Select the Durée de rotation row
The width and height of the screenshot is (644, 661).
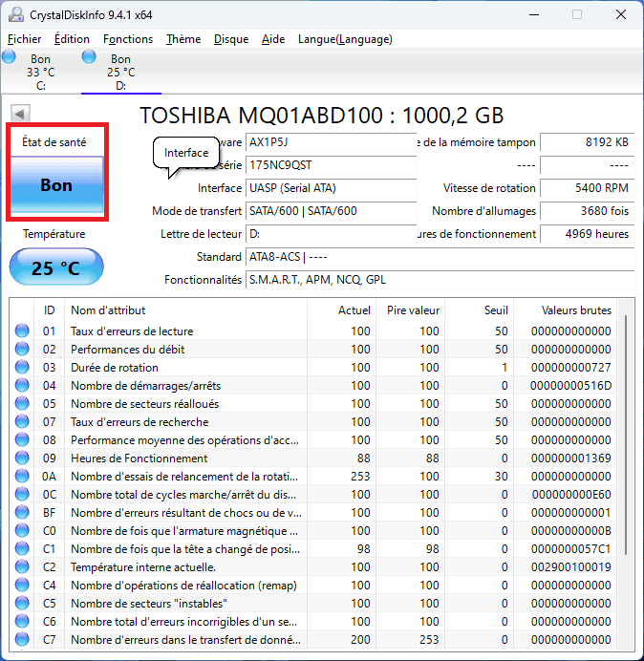pyautogui.click(x=313, y=367)
